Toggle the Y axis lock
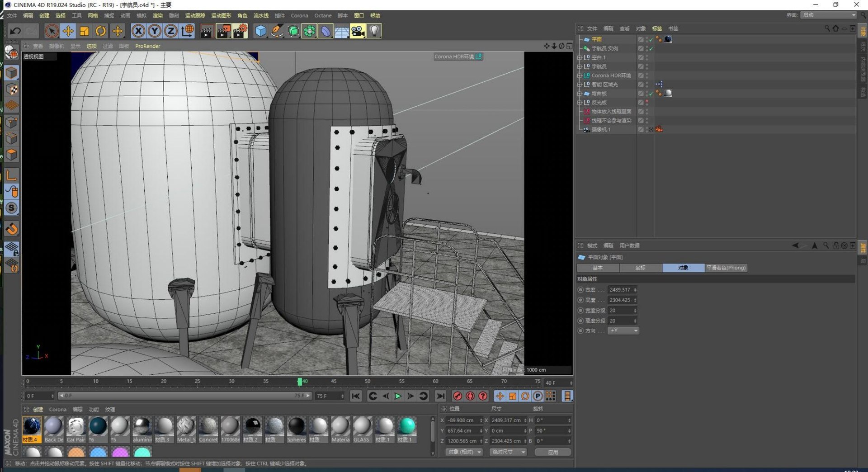The width and height of the screenshot is (868, 472). pos(155,31)
